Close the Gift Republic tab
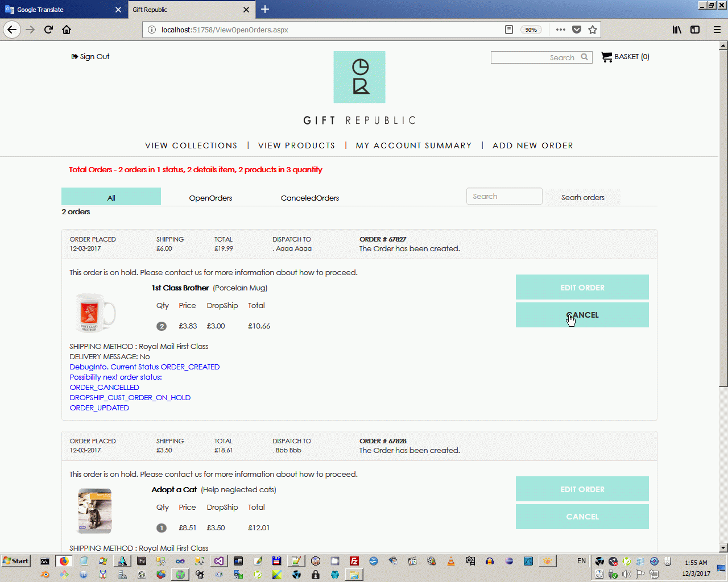Screen dimensions: 728x582 [x=246, y=10]
